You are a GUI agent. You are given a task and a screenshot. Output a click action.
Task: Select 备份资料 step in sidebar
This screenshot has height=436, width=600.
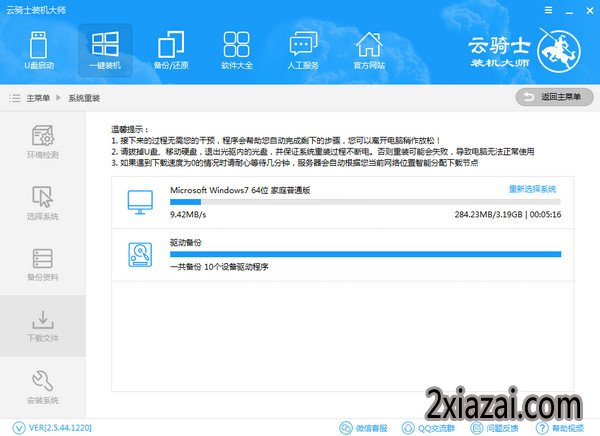(42, 265)
